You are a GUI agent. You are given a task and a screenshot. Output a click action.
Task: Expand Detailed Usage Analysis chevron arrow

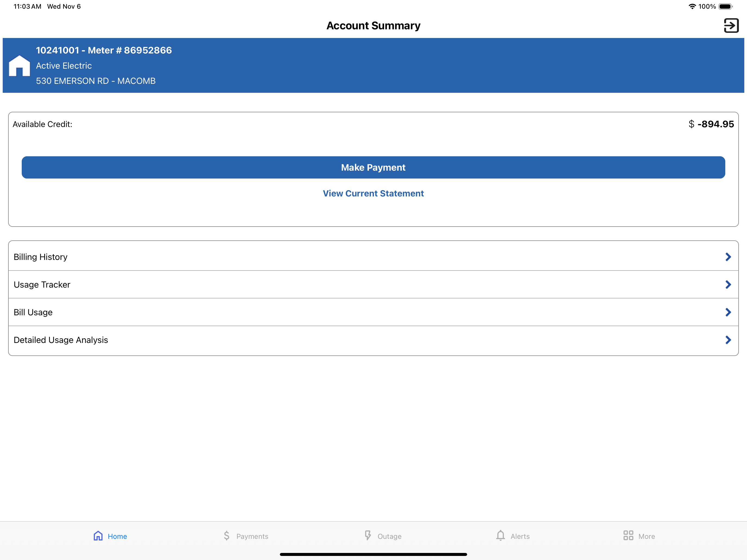pos(728,340)
